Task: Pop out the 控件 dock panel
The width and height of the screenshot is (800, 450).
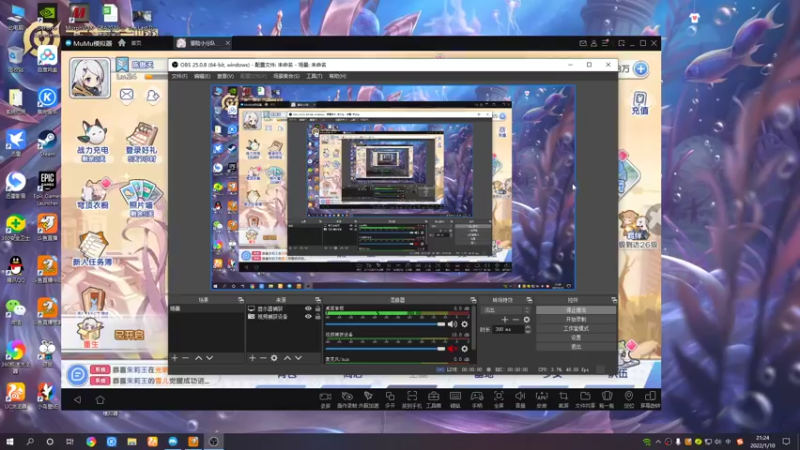Action: [x=614, y=300]
